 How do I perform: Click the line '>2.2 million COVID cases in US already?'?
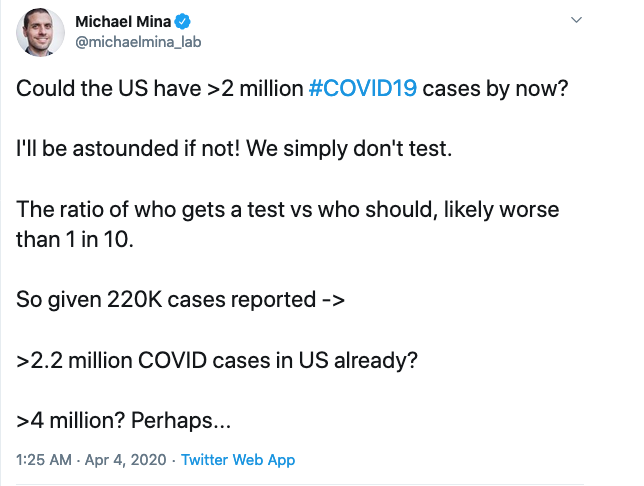click(217, 360)
